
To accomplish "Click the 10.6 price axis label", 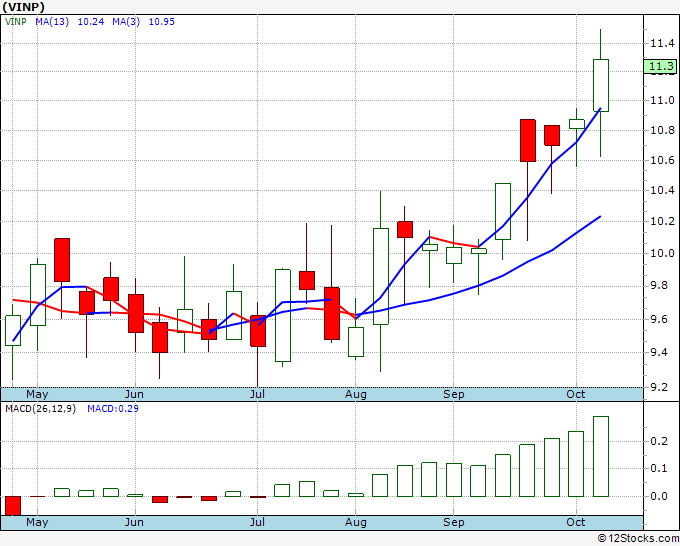I will click(x=662, y=160).
